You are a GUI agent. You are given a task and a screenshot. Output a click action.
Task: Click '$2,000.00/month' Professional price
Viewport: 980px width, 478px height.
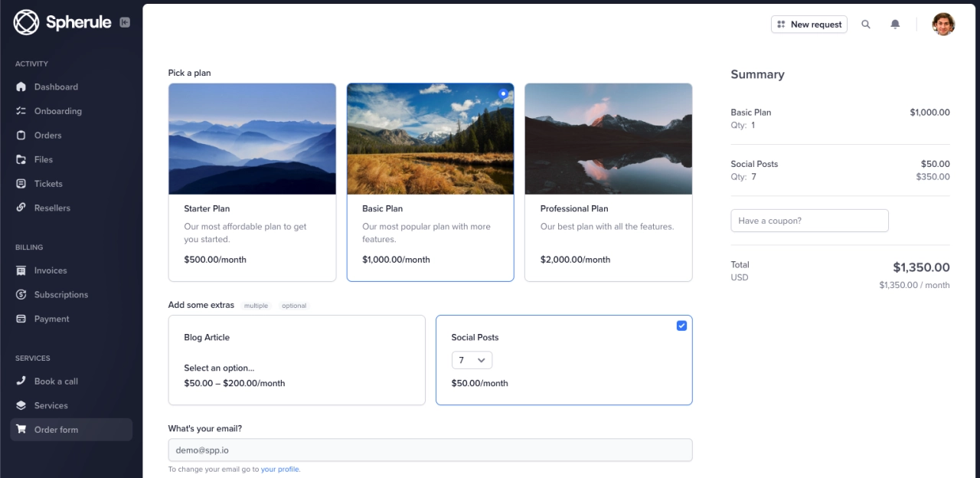[x=575, y=260]
